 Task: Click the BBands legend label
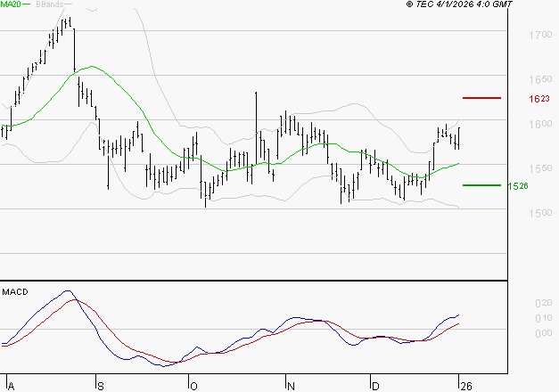point(49,4)
